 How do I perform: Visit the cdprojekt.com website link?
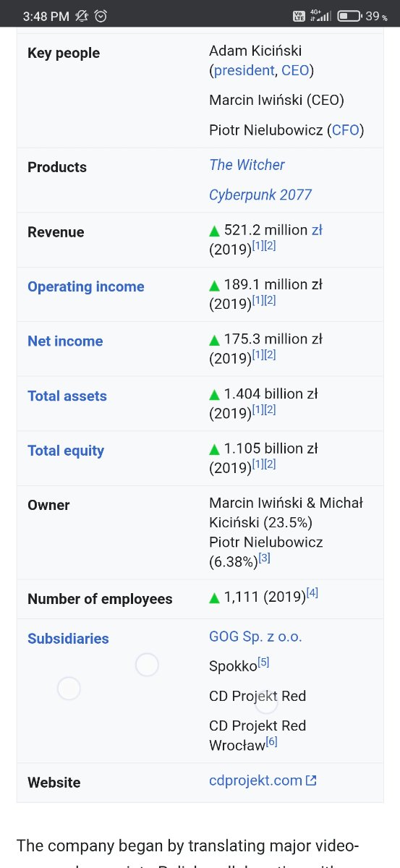[x=255, y=780]
